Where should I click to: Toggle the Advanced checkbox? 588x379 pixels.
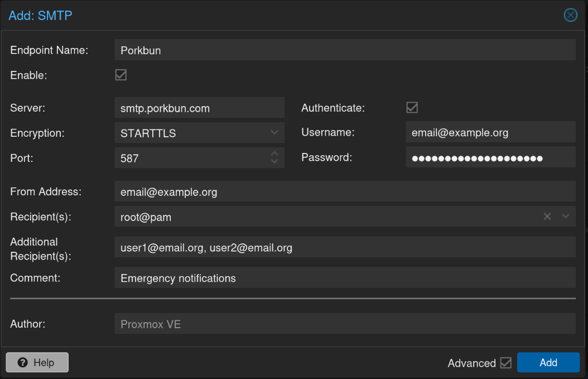(x=505, y=362)
